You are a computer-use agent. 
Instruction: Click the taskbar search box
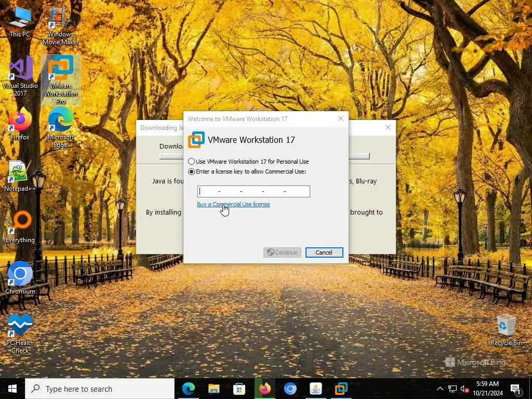[x=100, y=389]
